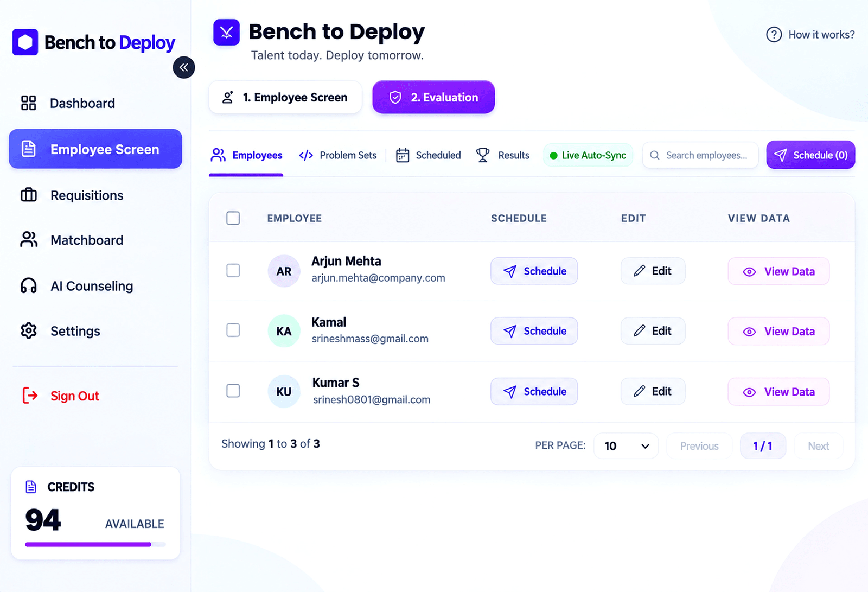Click the Sign Out arrow icon
The image size is (868, 592).
(30, 396)
